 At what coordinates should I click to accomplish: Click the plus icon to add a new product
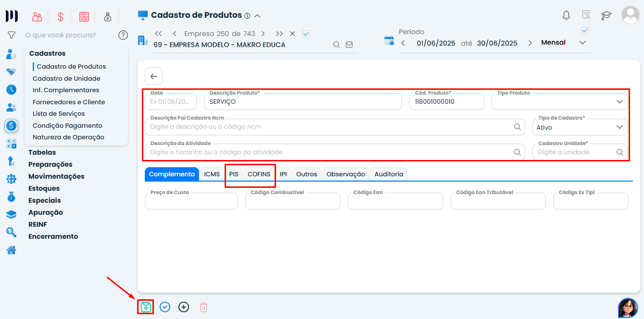click(x=184, y=307)
